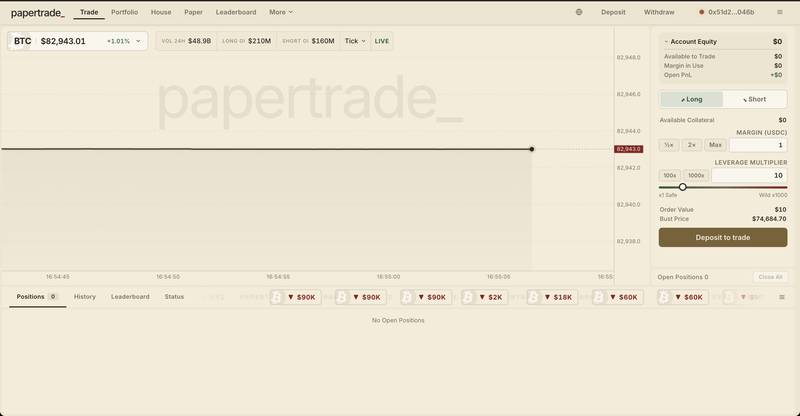Click the Available to Trade row

coord(722,57)
